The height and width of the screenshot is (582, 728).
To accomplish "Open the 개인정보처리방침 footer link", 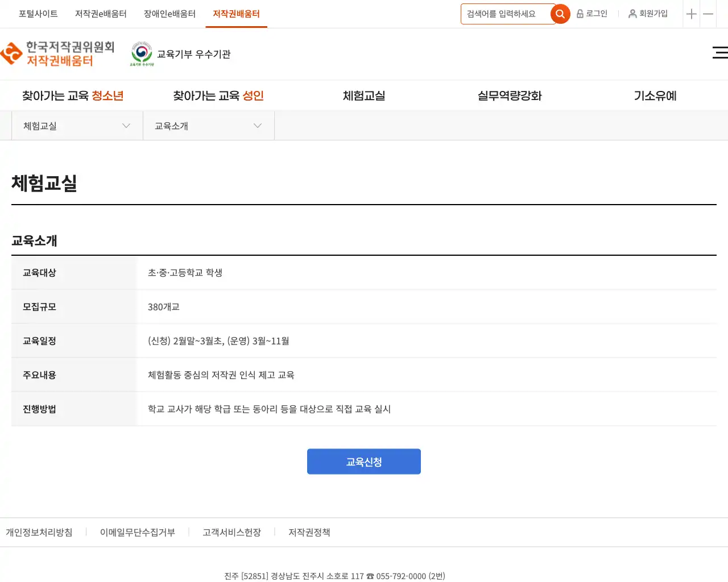I will 39,533.
